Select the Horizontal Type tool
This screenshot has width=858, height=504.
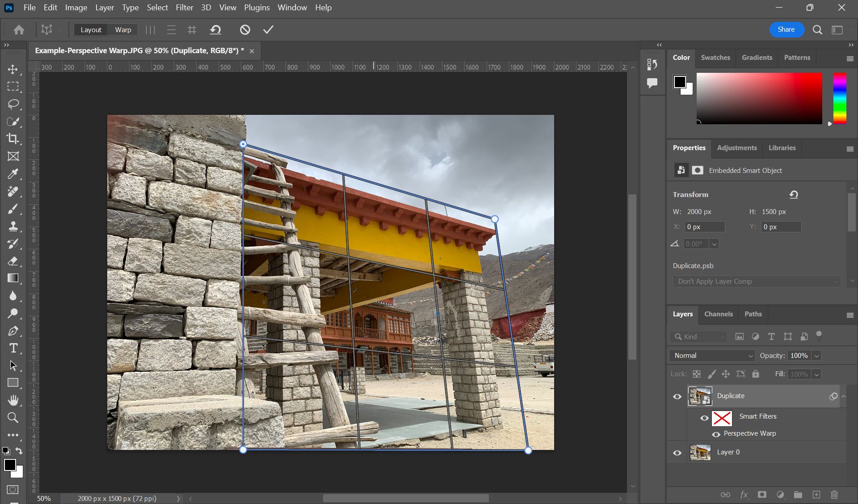tap(13, 348)
